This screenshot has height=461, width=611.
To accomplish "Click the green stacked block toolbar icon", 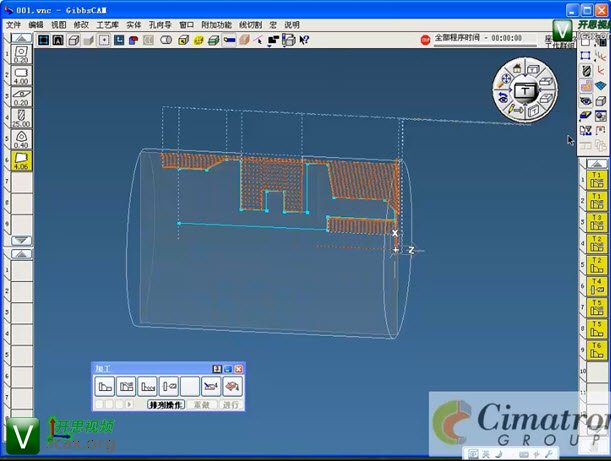I will click(214, 40).
